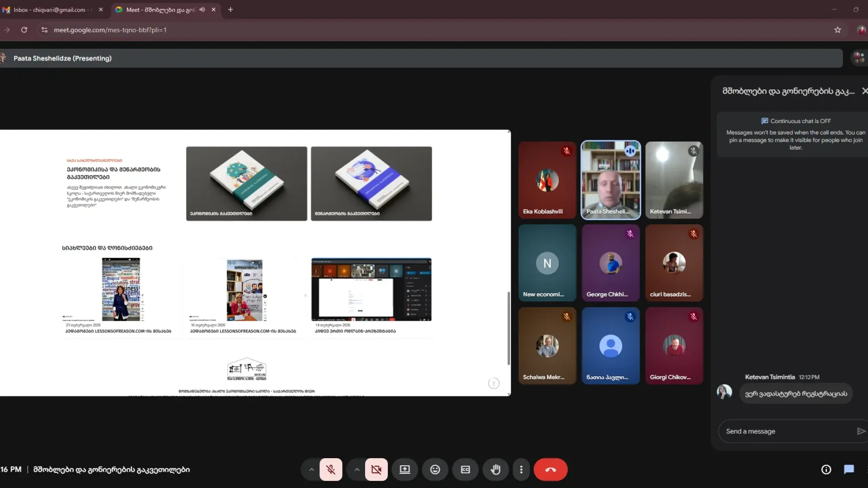
Task: Raise hand in the meeting
Action: pos(495,470)
